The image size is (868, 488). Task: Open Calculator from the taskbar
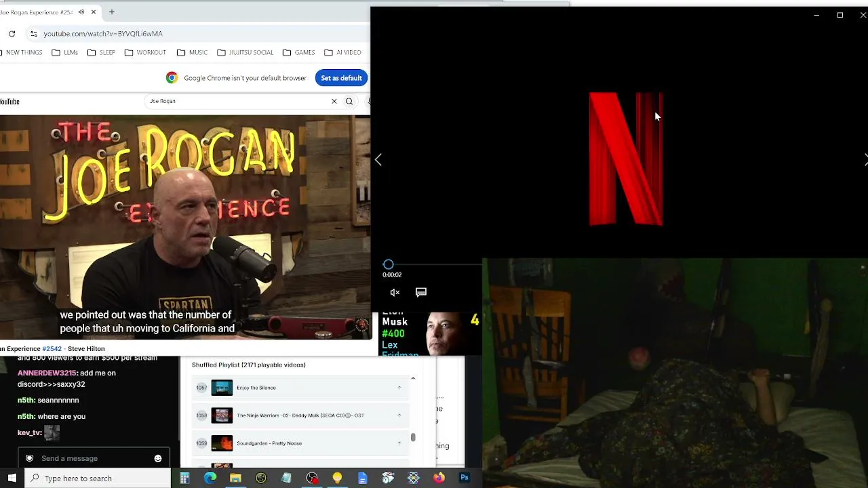(184, 478)
